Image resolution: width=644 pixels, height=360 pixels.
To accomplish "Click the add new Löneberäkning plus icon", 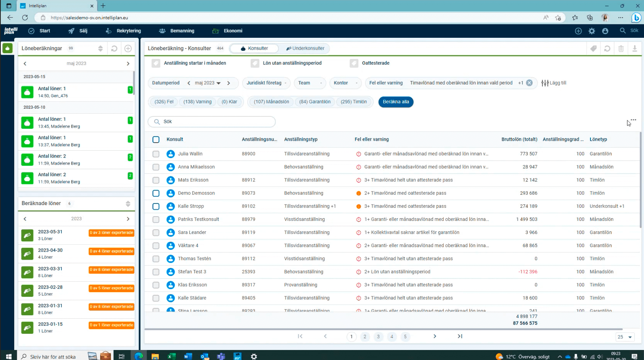I will click(x=128, y=49).
